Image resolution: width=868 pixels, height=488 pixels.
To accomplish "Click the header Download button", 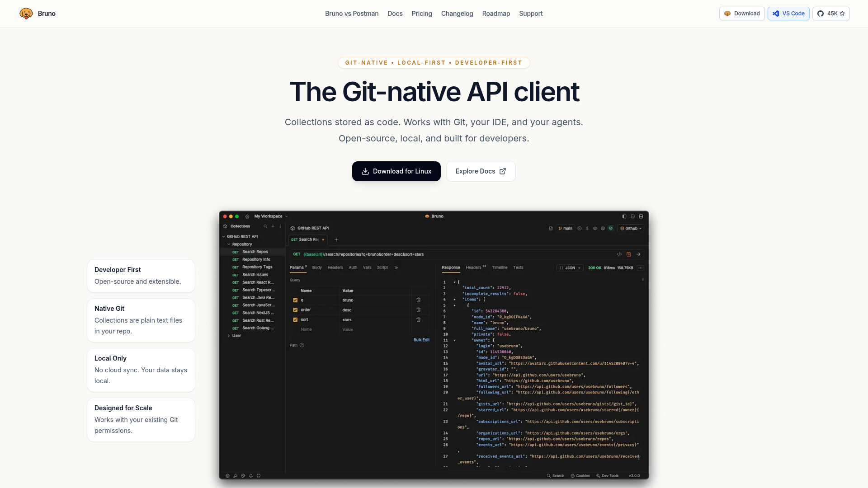I will pos(742,14).
